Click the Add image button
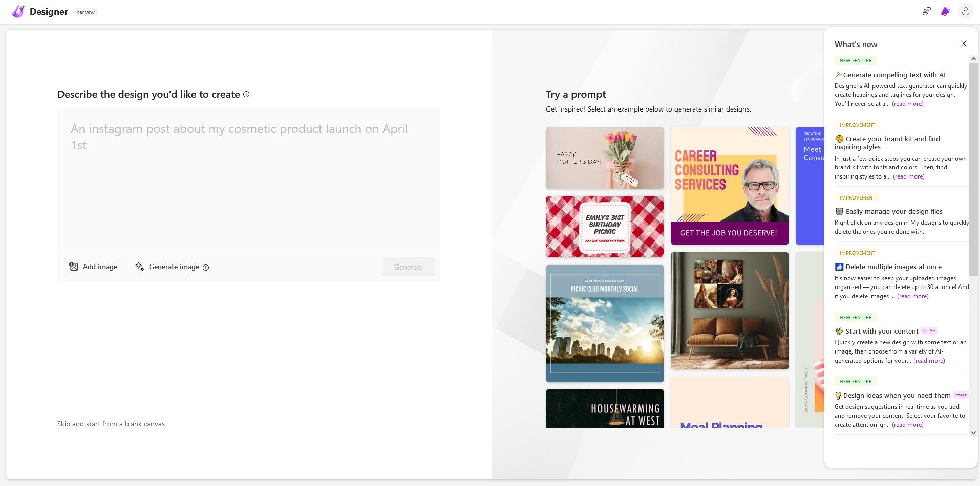980x486 pixels. point(93,267)
